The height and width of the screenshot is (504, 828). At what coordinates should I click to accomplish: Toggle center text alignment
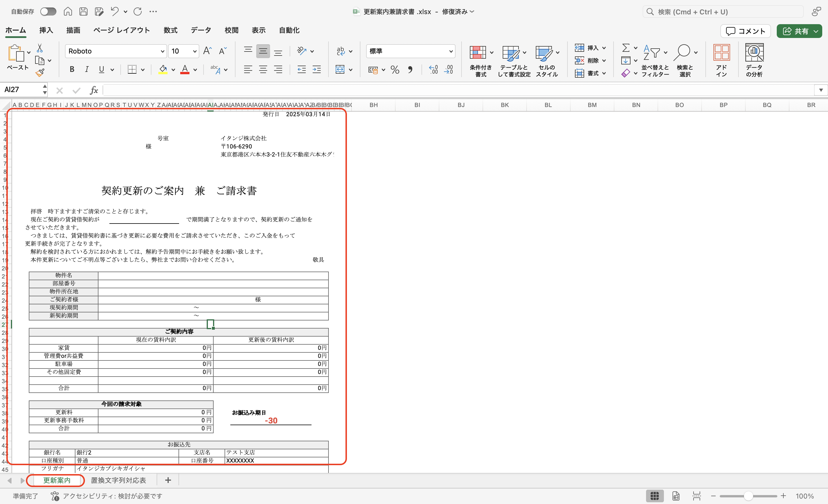(263, 70)
